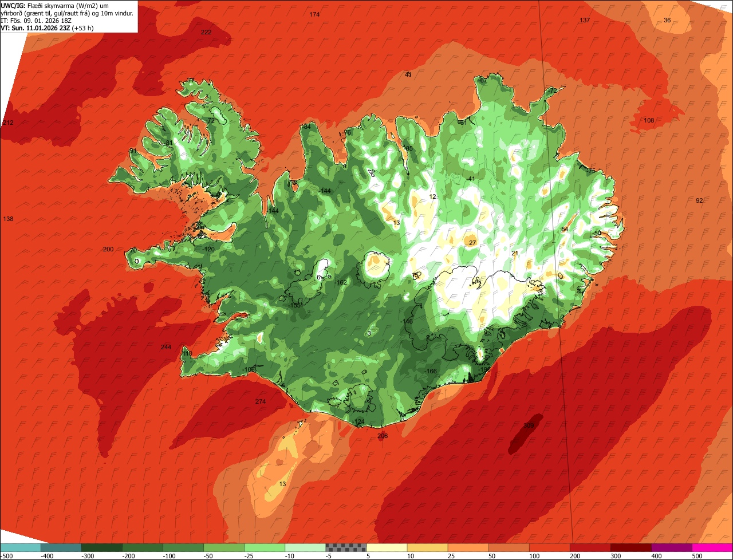This screenshot has height=560, width=733.
Task: Select the checkered gray legend swatch above -5
Action: (x=346, y=547)
